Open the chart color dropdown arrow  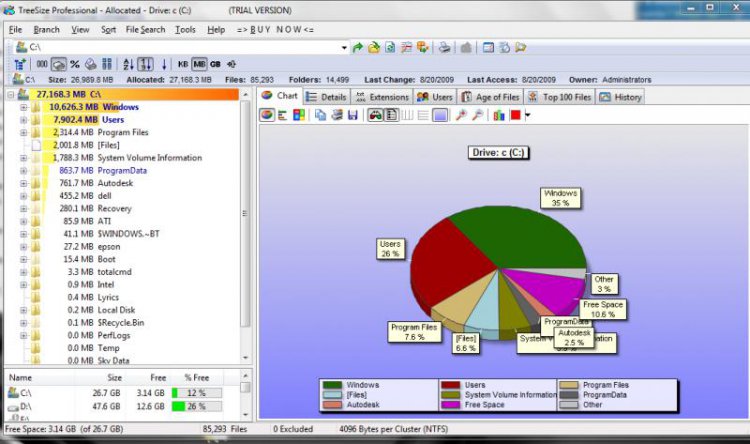coord(528,115)
